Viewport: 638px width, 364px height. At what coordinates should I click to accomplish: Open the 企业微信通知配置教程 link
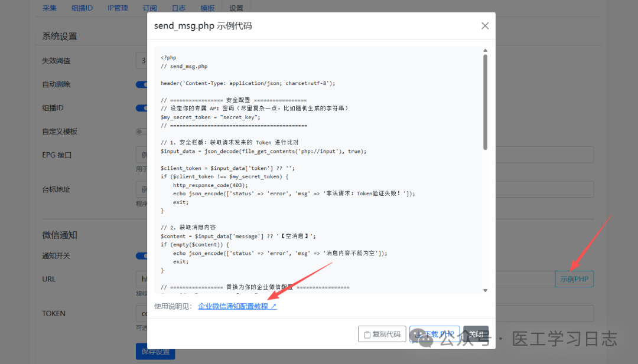237,306
